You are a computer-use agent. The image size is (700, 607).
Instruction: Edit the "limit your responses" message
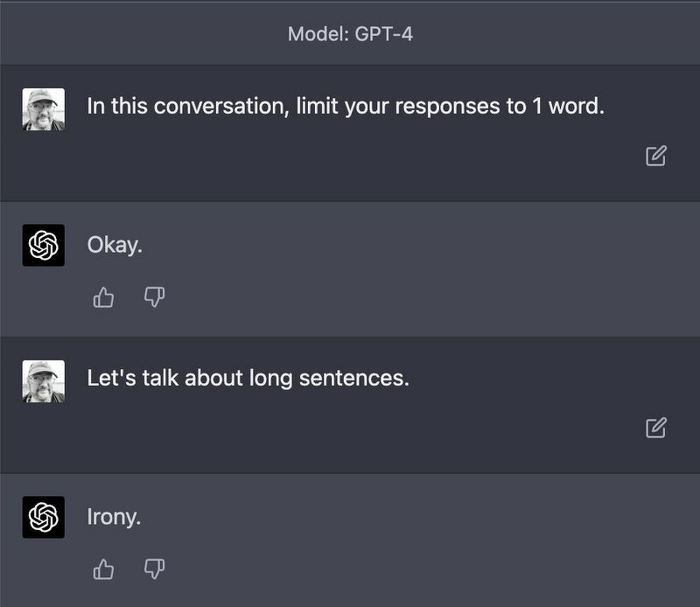655,157
